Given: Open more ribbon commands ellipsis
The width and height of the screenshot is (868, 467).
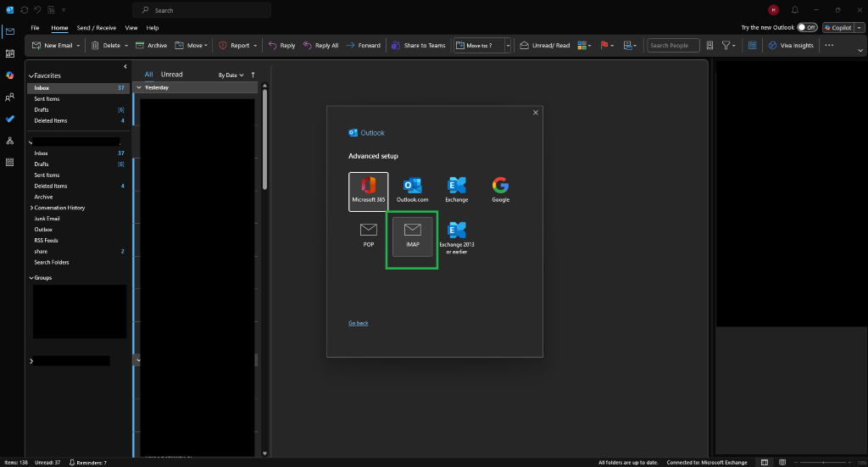Looking at the screenshot, I should pos(829,46).
